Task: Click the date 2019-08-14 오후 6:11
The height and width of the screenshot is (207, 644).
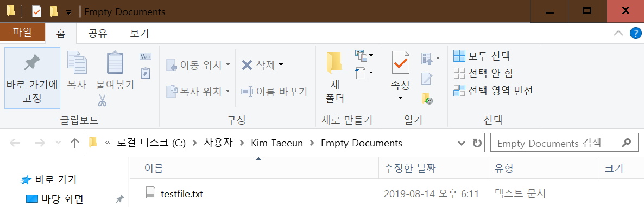Action: point(431,193)
